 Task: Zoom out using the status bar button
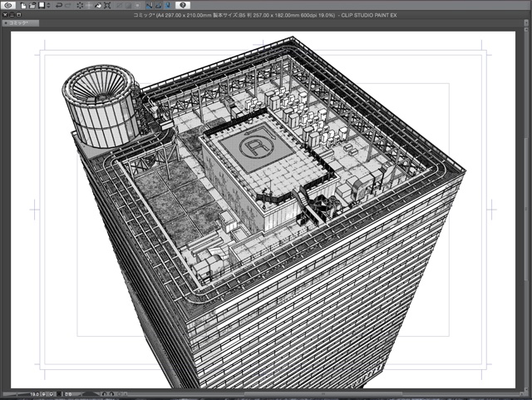(44, 394)
